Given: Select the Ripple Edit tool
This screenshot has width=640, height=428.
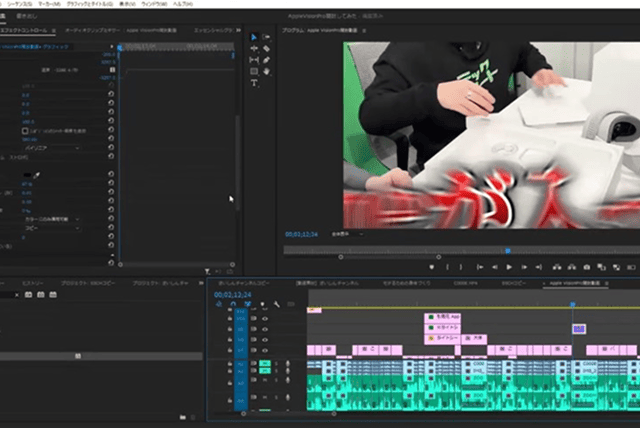Looking at the screenshot, I should tap(254, 48).
